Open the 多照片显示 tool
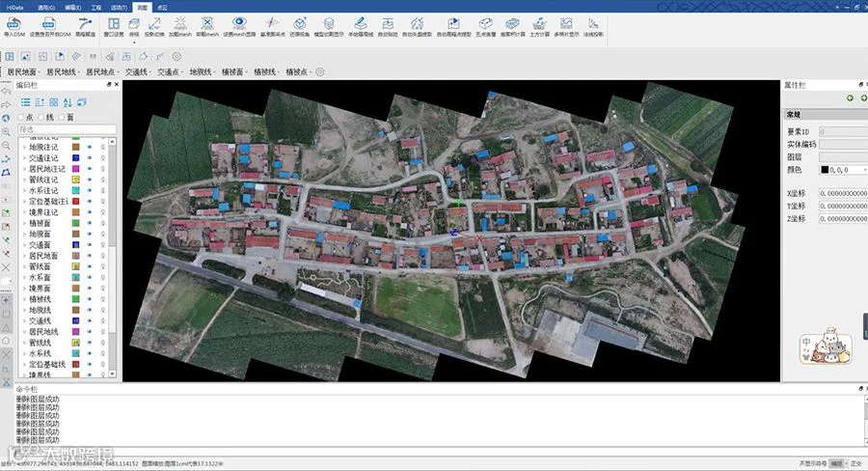Image resolution: width=868 pixels, height=471 pixels. [x=567, y=24]
